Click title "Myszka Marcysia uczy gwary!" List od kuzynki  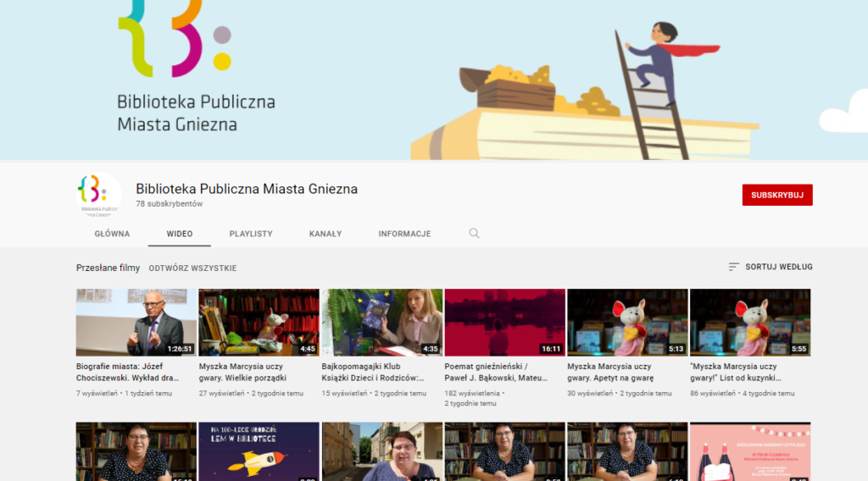736,372
